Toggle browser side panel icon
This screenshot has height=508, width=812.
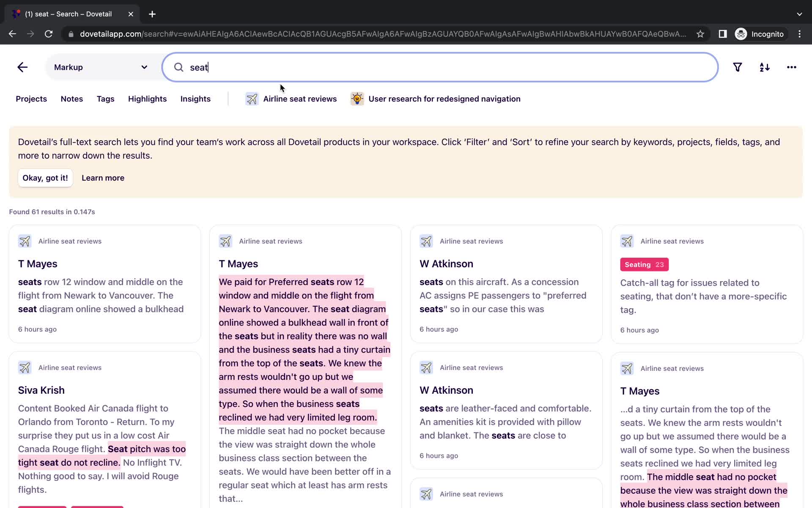(x=723, y=34)
